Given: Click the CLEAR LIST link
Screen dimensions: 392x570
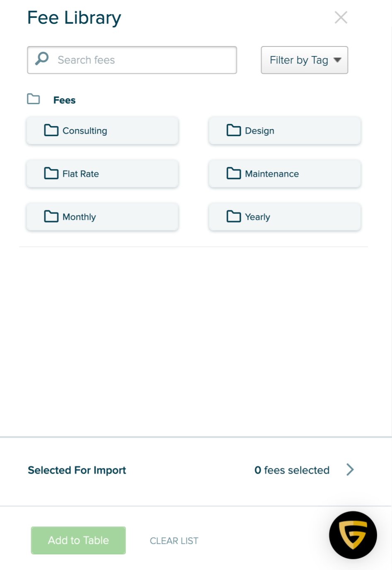Looking at the screenshot, I should [174, 541].
